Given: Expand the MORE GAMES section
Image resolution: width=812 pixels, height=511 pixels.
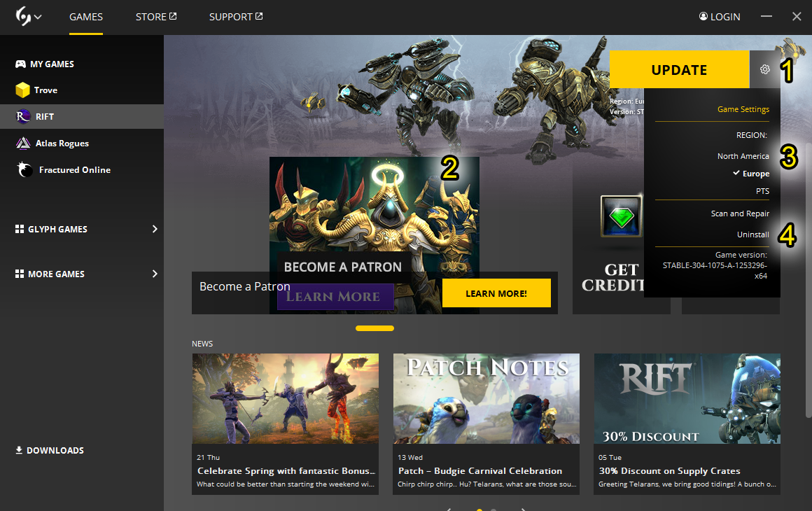Looking at the screenshot, I should (154, 274).
